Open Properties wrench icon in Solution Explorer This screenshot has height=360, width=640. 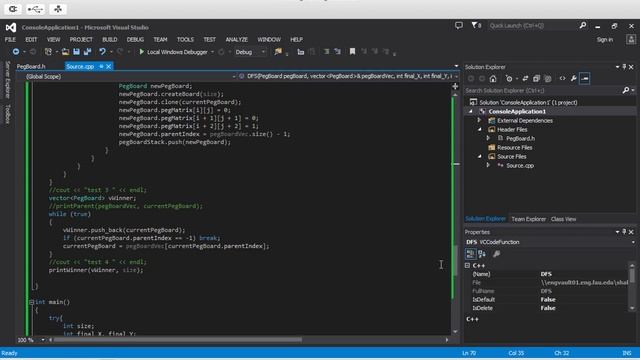573,78
